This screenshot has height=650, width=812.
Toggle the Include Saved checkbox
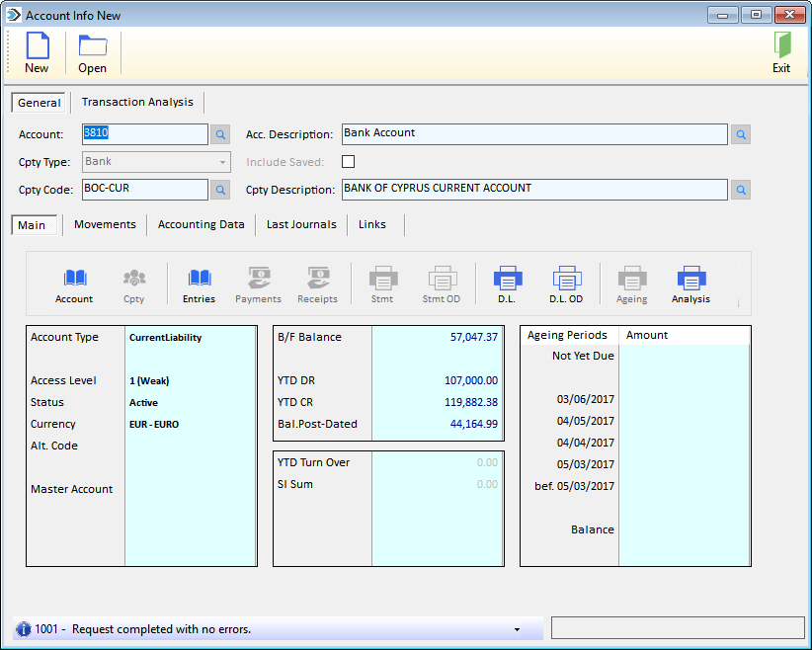tap(348, 162)
